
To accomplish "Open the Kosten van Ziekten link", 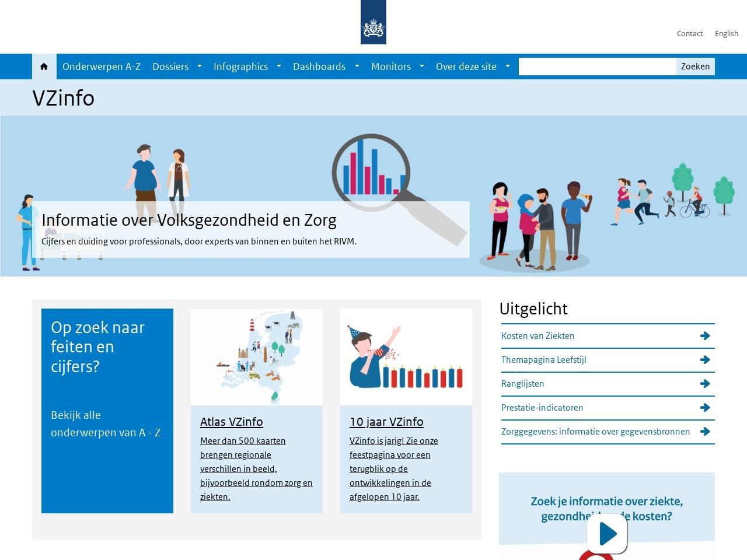I will pos(537,336).
